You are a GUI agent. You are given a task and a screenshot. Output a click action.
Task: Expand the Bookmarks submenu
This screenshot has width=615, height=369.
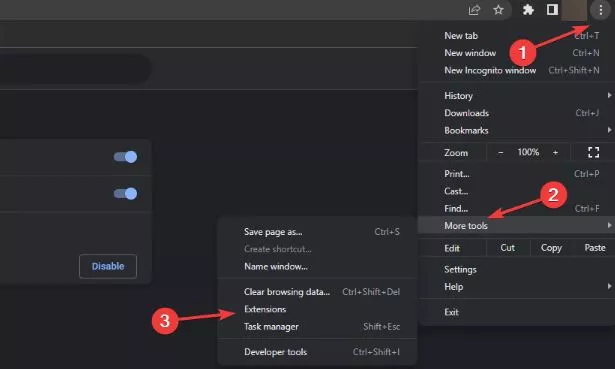point(517,130)
